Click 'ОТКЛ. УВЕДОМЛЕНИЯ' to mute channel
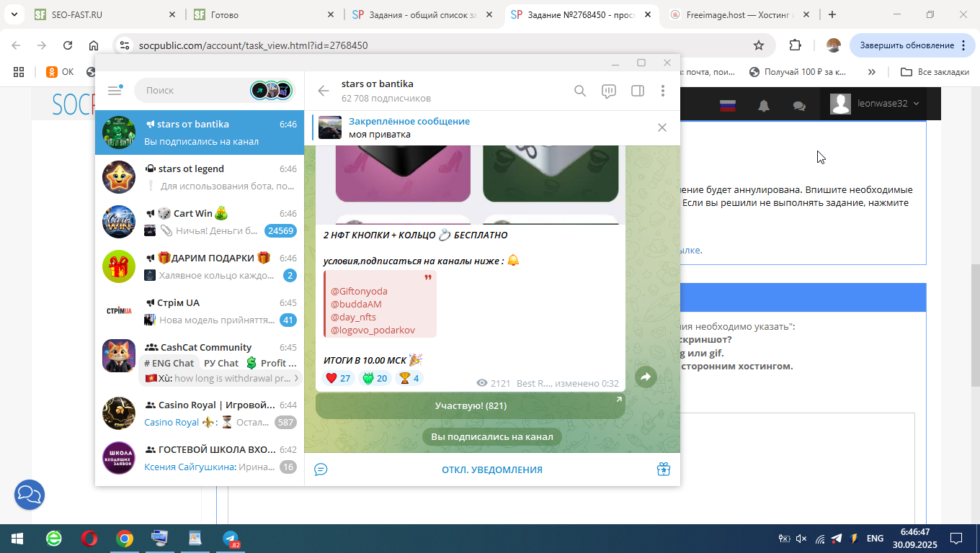 [492, 469]
